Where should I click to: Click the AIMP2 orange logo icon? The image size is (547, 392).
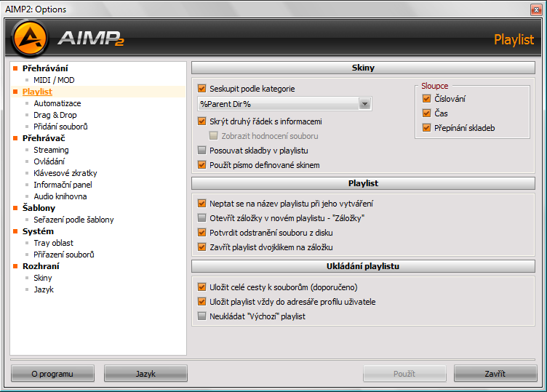[30, 38]
